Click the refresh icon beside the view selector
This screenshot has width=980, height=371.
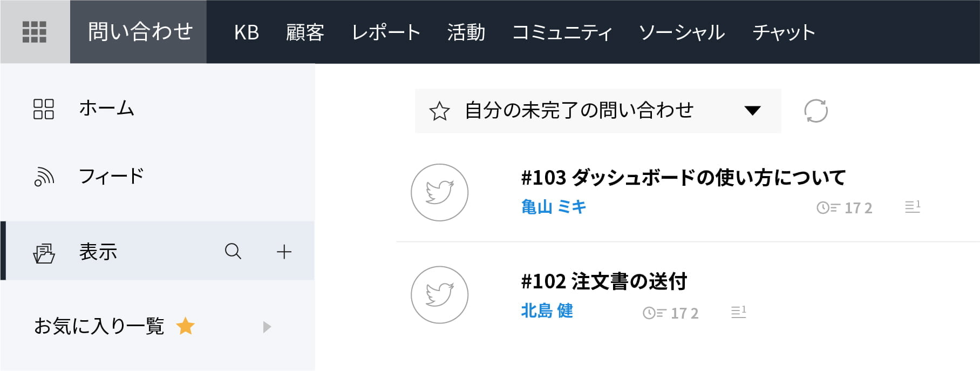pyautogui.click(x=815, y=111)
